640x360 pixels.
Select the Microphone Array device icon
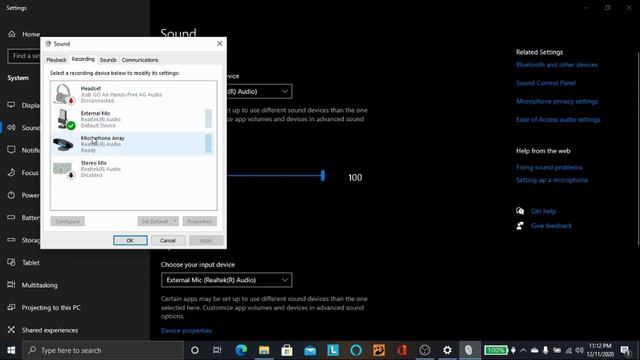point(63,144)
